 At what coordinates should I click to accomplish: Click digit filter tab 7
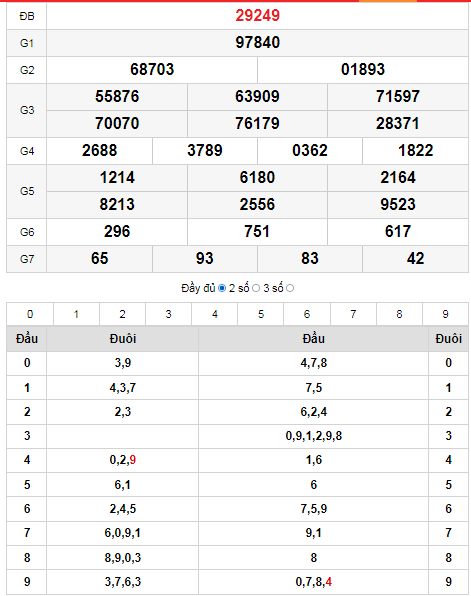click(x=353, y=314)
